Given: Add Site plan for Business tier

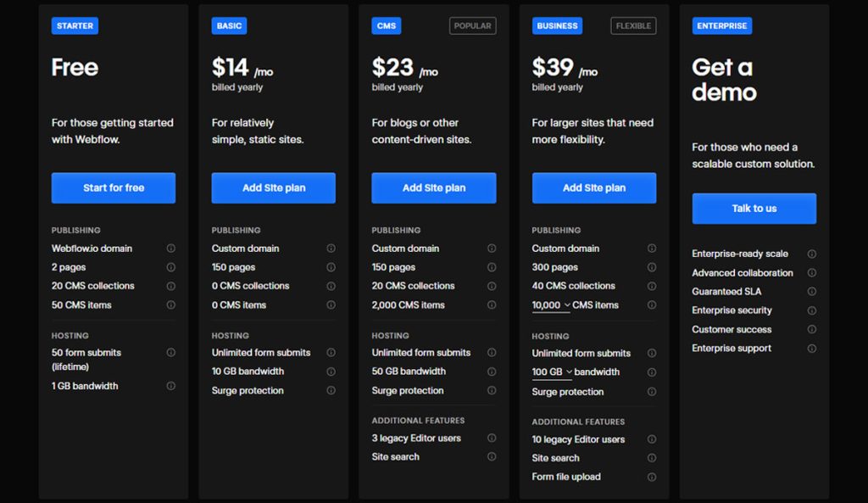Looking at the screenshot, I should (594, 187).
